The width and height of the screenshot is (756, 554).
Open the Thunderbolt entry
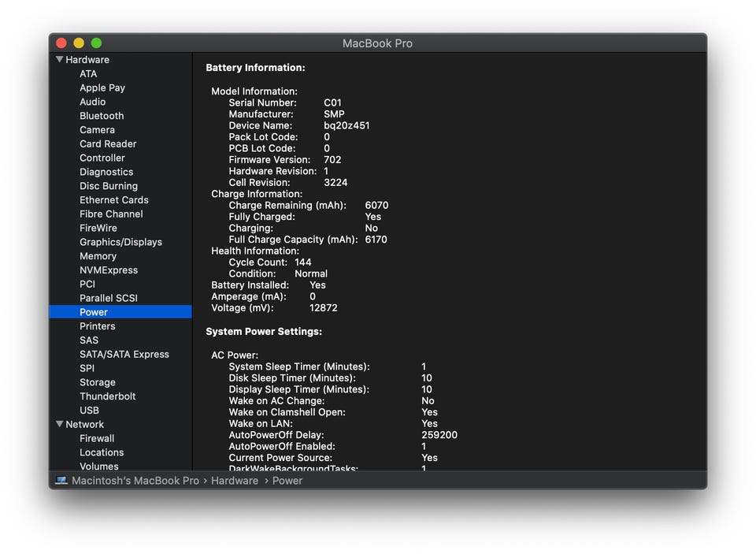point(107,396)
